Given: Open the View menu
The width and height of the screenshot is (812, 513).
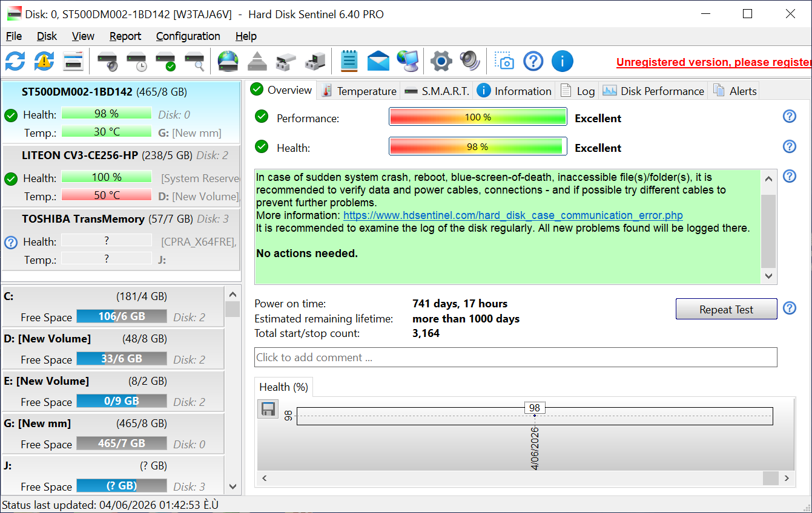Looking at the screenshot, I should coord(83,36).
